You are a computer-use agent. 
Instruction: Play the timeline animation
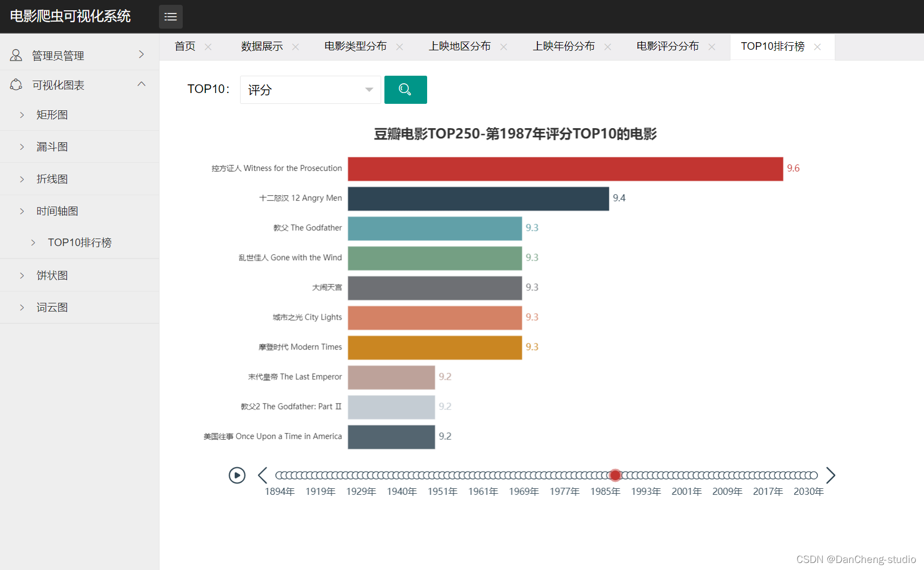point(237,475)
